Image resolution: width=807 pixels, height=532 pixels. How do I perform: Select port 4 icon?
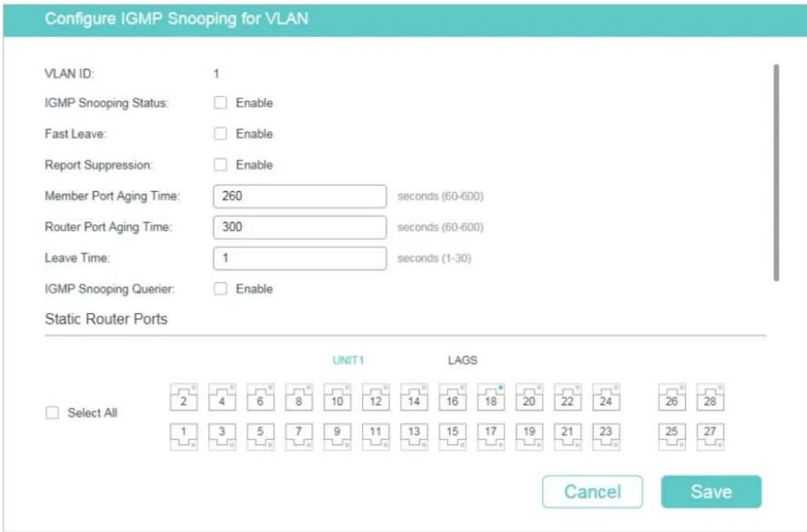(222, 397)
